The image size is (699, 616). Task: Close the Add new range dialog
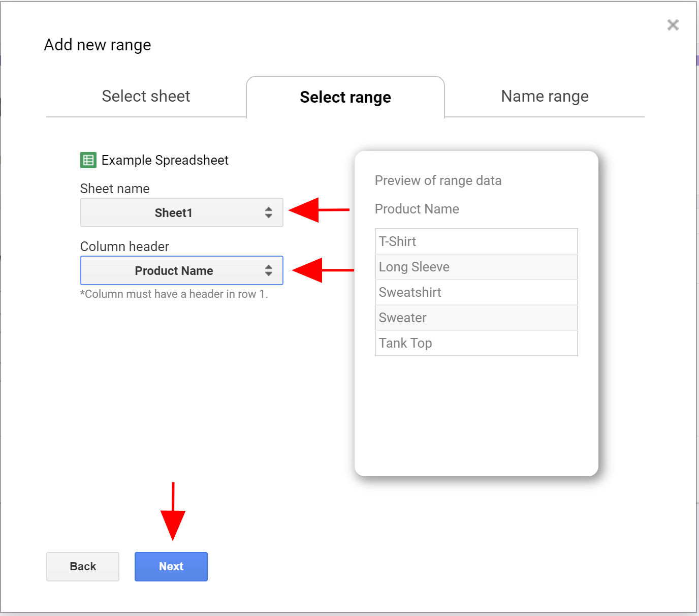pos(673,25)
